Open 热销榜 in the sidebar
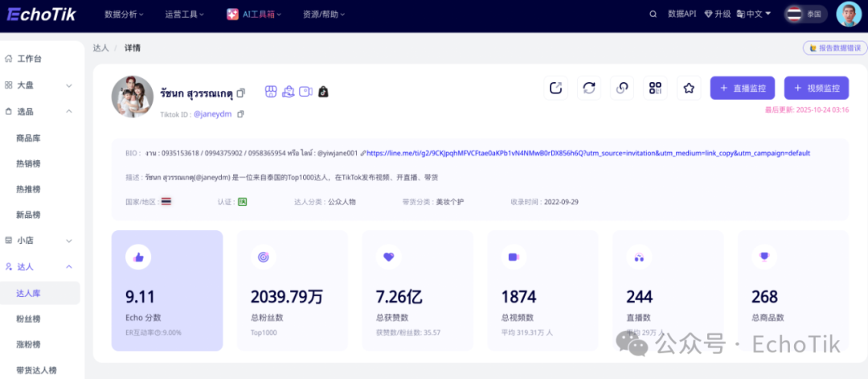This screenshot has height=379, width=868. [29, 163]
